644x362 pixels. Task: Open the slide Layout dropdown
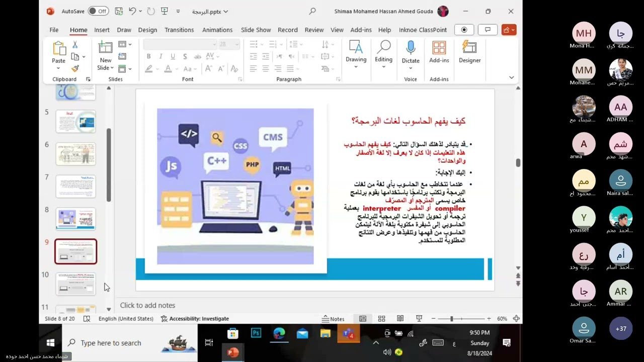click(125, 44)
